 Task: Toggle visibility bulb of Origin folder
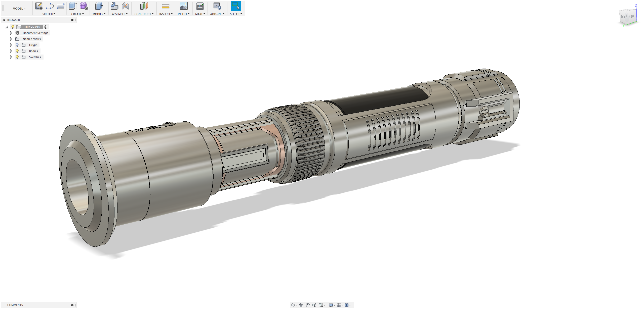pos(17,45)
